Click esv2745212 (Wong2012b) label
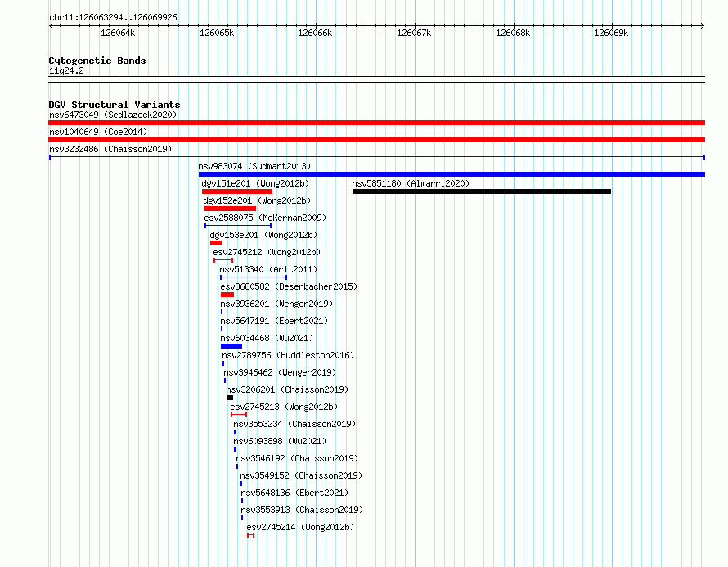Viewport: 728px width, 567px height. (x=267, y=252)
